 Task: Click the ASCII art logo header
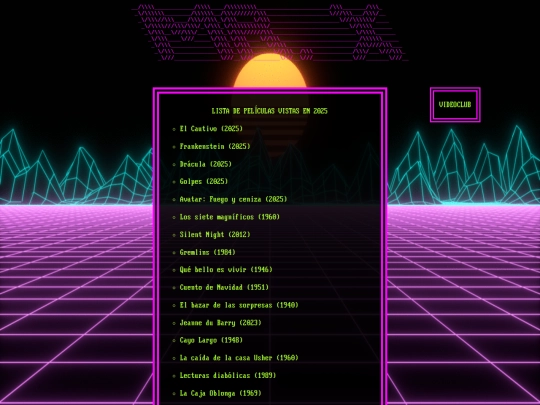270,32
